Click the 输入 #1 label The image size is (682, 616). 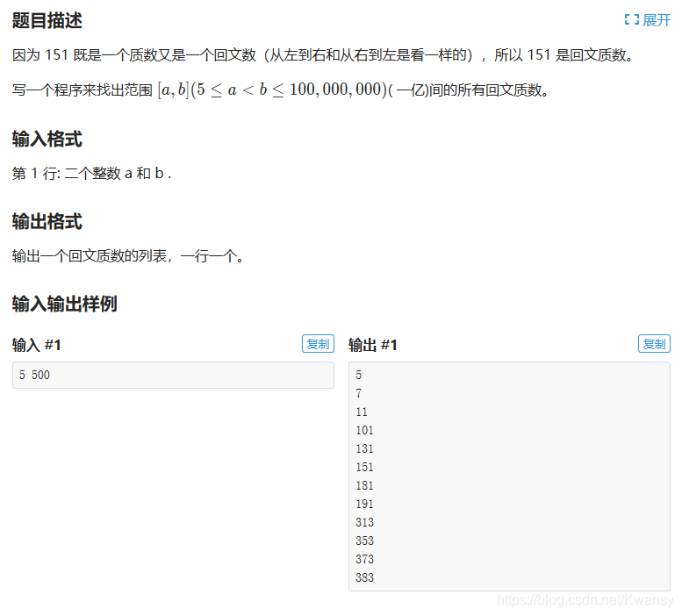point(37,345)
